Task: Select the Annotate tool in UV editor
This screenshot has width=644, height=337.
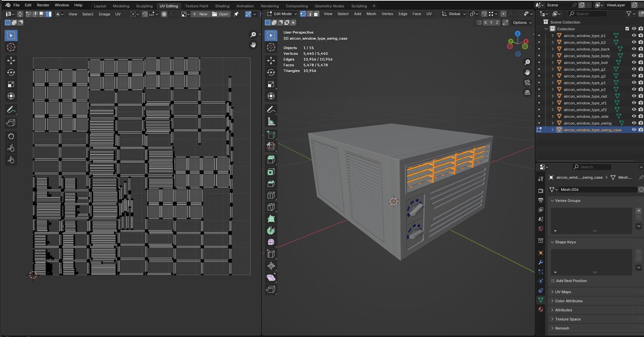Action: point(11,109)
